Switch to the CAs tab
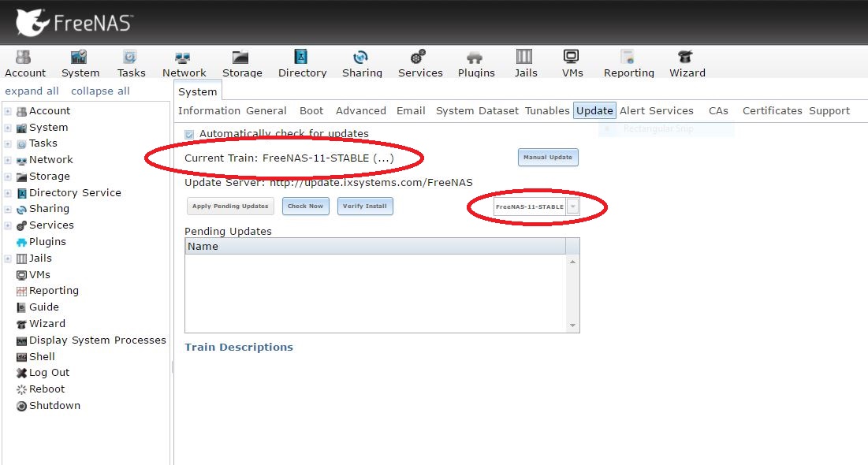The width and height of the screenshot is (868, 465). click(x=718, y=110)
